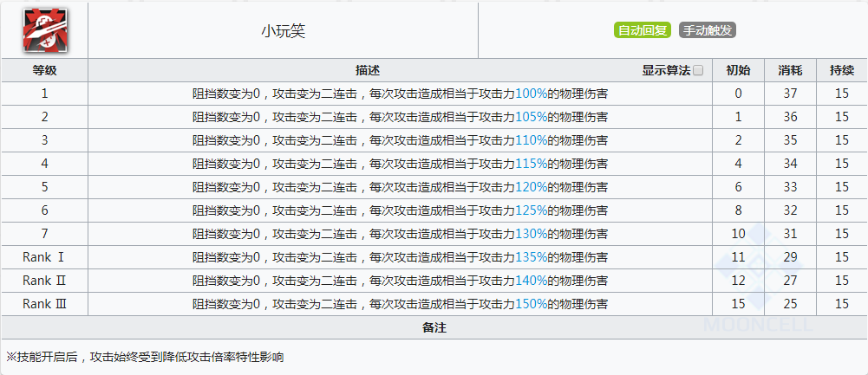Image resolution: width=868 pixels, height=375 pixels.
Task: Select the Rank Ⅲ level cell
Action: pos(44,304)
